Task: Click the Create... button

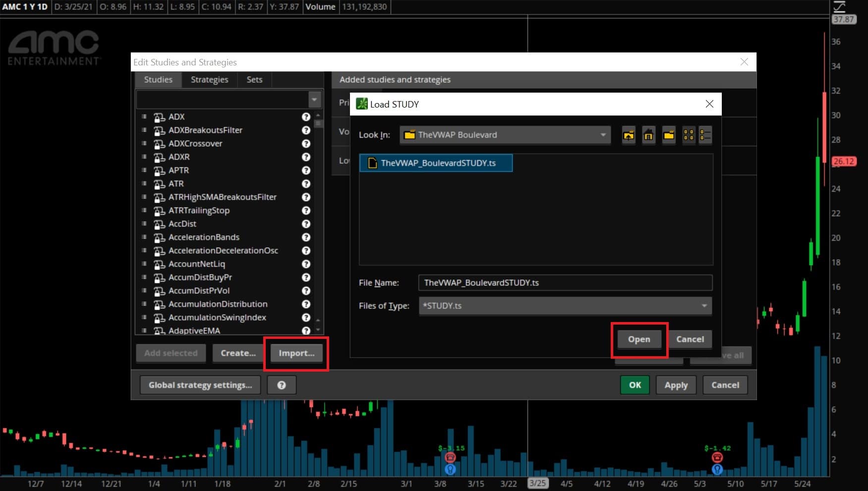Action: [238, 353]
